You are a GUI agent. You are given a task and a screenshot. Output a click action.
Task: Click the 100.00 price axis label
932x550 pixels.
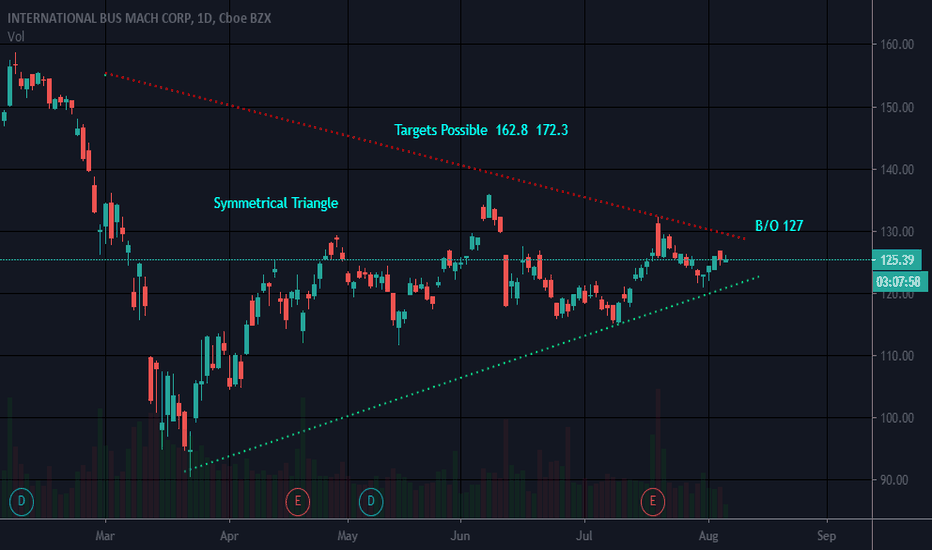click(897, 418)
